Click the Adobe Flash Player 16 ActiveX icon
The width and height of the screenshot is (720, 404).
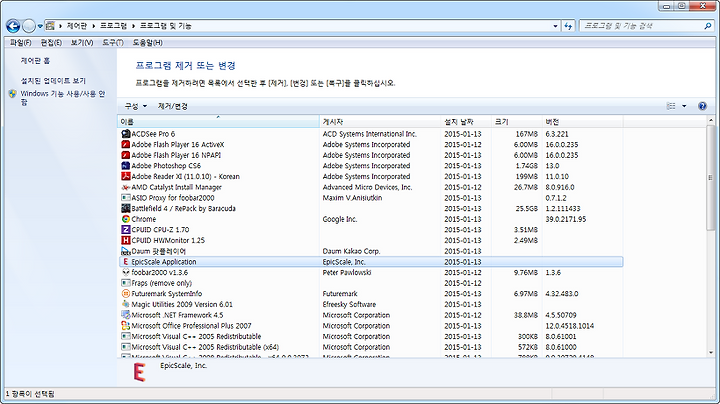point(126,145)
